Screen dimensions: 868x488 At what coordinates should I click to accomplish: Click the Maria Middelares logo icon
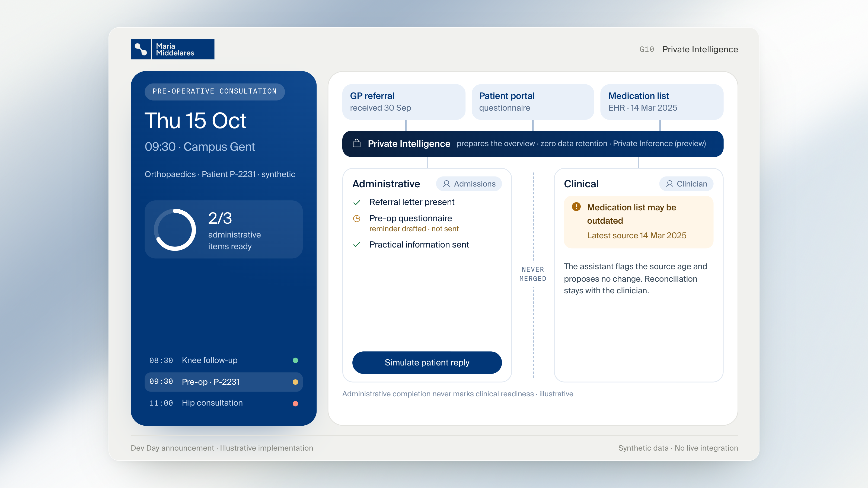coord(141,49)
